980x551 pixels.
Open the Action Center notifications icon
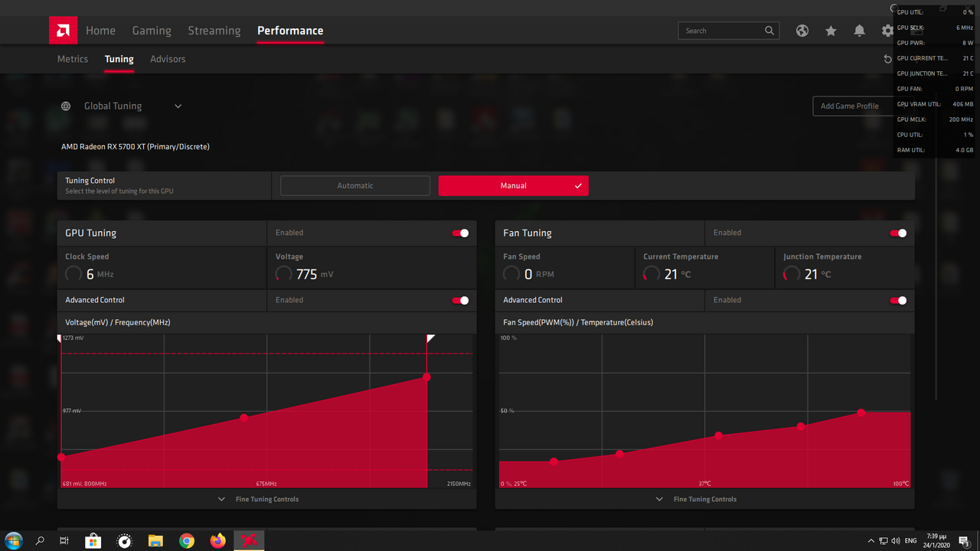point(964,541)
